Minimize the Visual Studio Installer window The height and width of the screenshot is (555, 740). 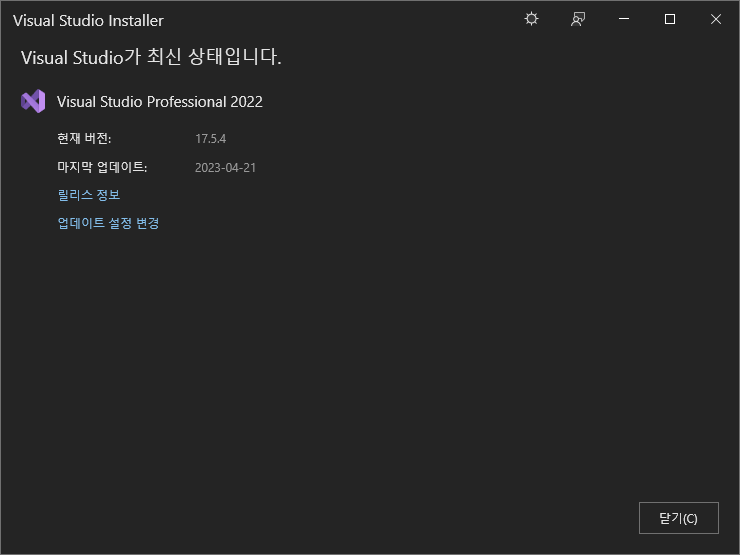(x=624, y=19)
